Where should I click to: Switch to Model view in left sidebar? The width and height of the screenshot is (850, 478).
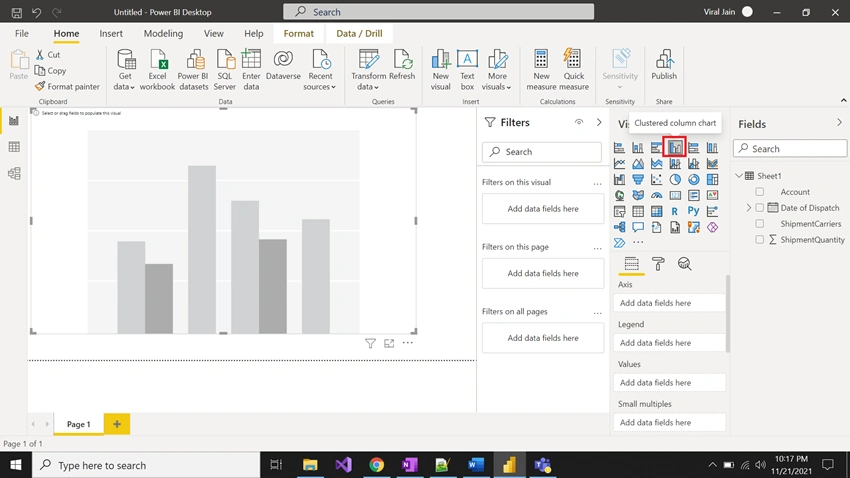tap(14, 173)
